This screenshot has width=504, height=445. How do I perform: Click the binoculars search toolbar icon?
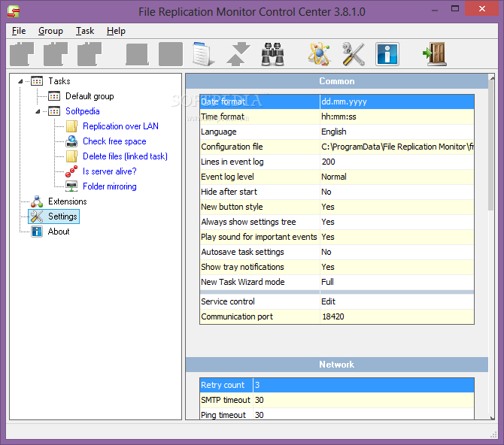click(x=272, y=54)
